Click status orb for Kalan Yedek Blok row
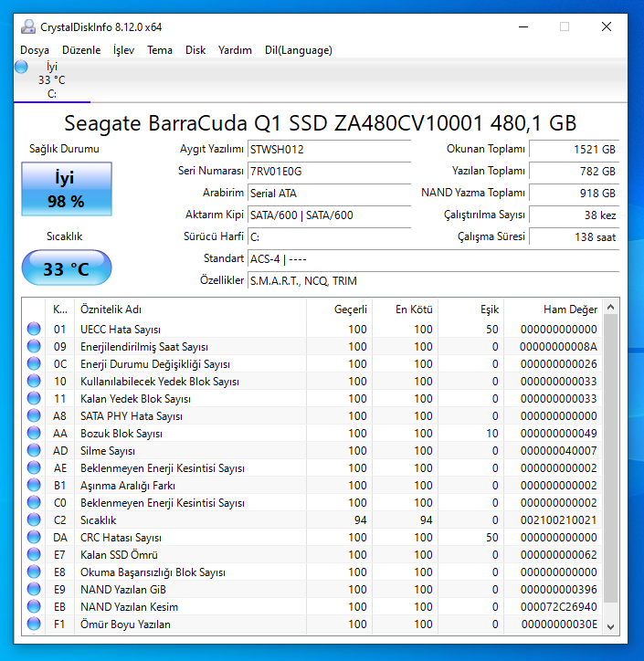Viewport: 644px width, 661px height. [x=34, y=398]
